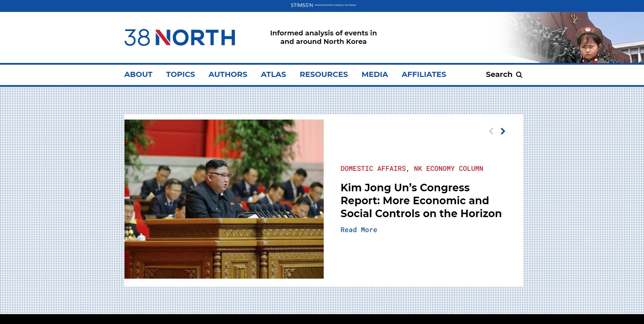The image size is (644, 324).
Task: Click the featured congress speech photo
Action: pyautogui.click(x=224, y=199)
